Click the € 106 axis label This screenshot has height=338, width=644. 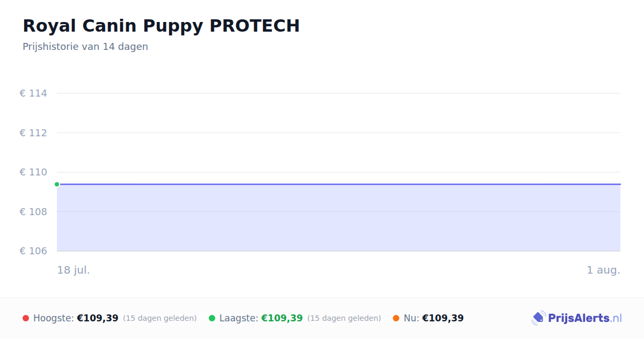(x=33, y=251)
